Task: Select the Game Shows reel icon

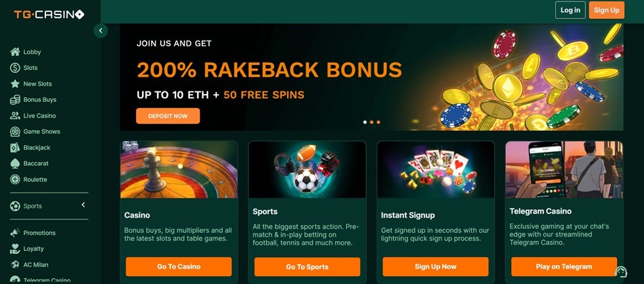Action: click(x=14, y=131)
